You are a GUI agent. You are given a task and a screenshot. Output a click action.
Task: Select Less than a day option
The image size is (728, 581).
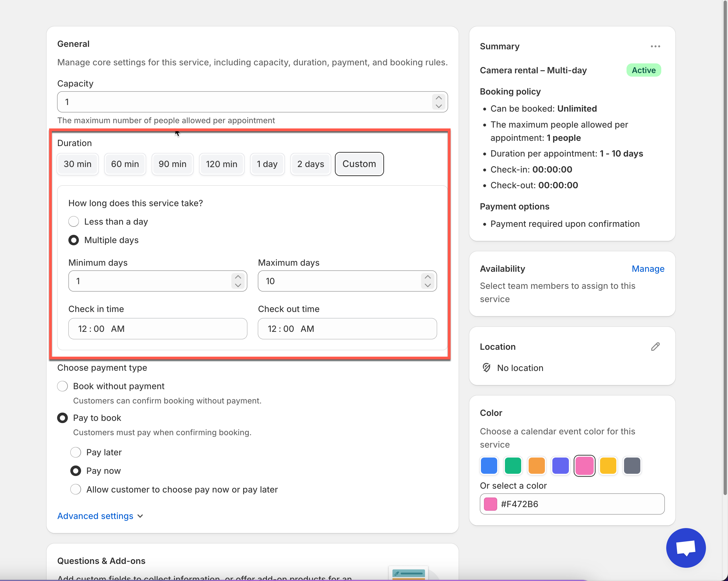[x=74, y=222]
